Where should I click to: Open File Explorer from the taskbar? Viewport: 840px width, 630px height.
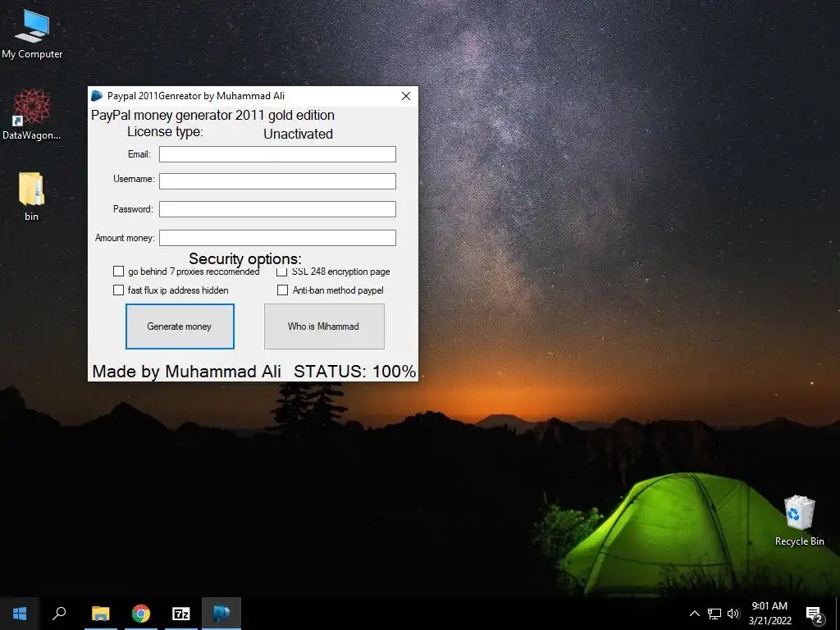(x=100, y=614)
